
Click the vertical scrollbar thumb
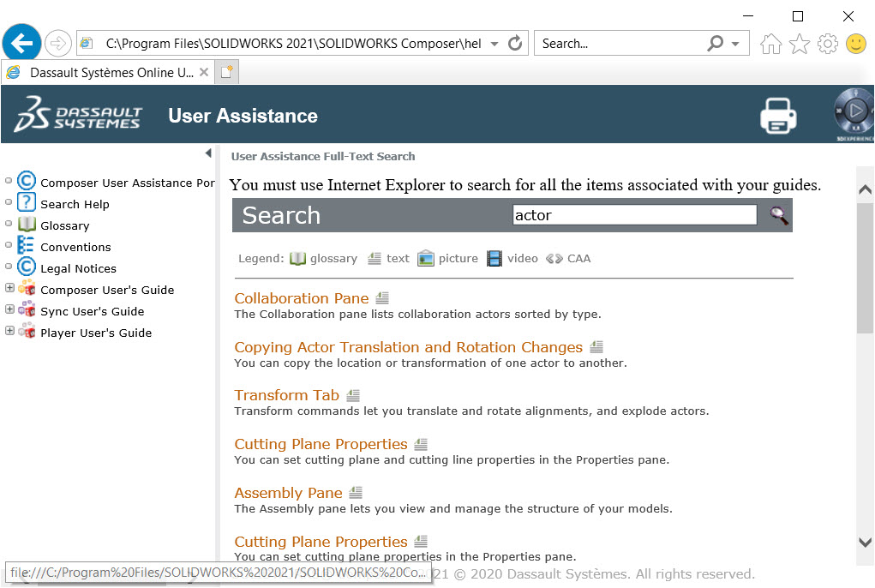click(x=865, y=267)
